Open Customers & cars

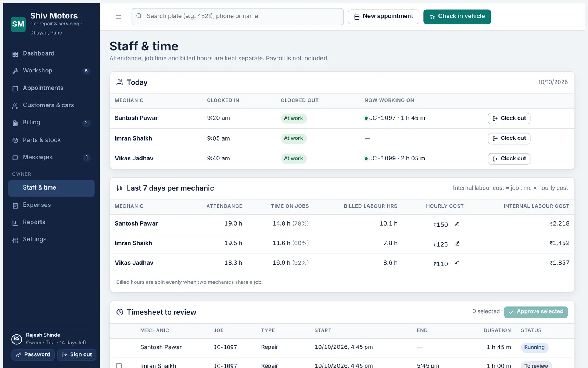pos(51,105)
